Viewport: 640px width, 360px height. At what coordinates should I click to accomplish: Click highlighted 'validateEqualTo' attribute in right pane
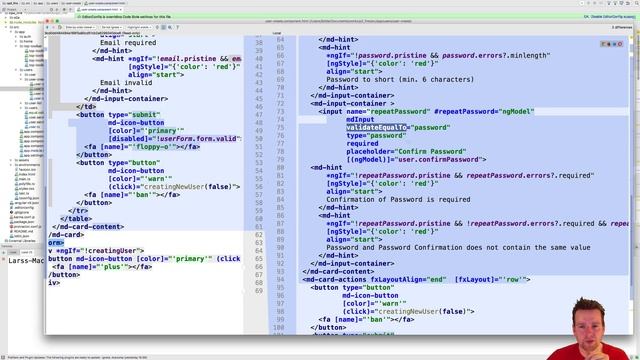click(x=376, y=127)
